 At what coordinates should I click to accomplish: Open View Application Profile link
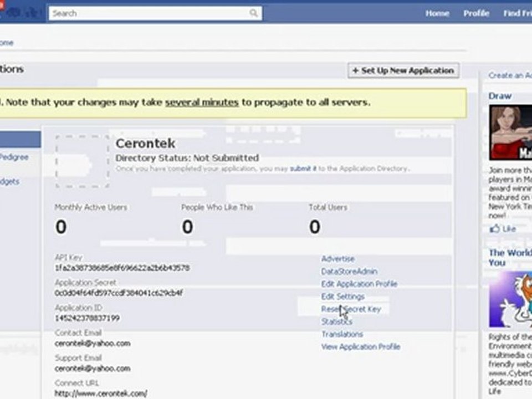click(x=361, y=346)
